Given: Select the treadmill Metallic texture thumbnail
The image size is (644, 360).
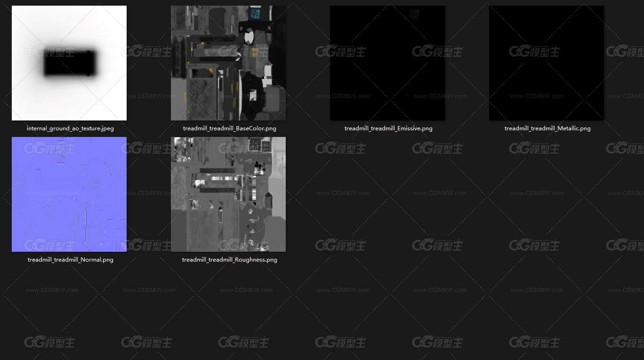Looking at the screenshot, I should (x=547, y=63).
